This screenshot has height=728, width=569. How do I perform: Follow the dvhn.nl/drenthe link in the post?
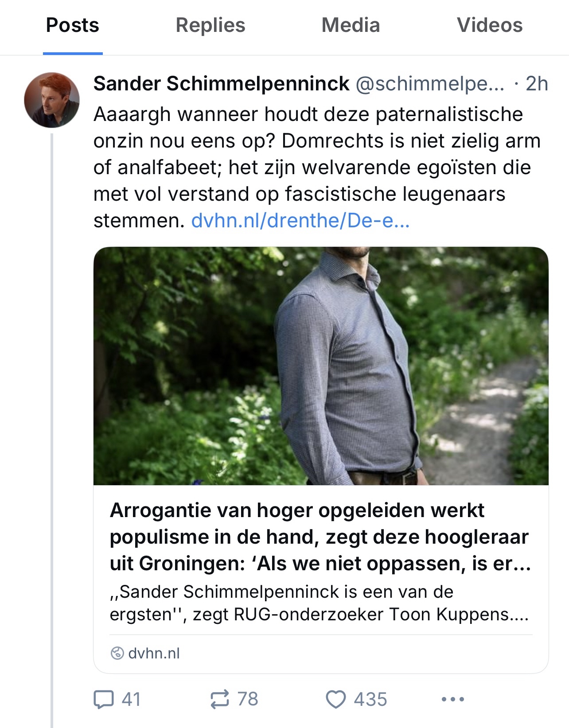300,221
